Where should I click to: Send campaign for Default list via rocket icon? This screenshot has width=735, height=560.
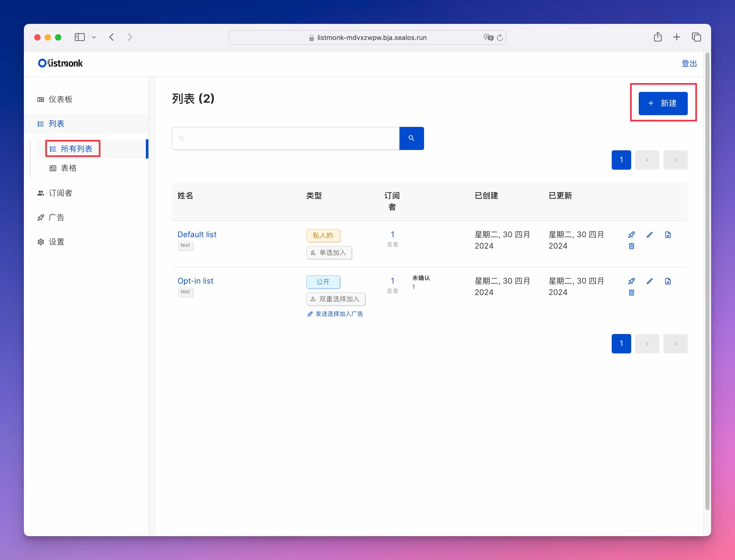point(631,235)
